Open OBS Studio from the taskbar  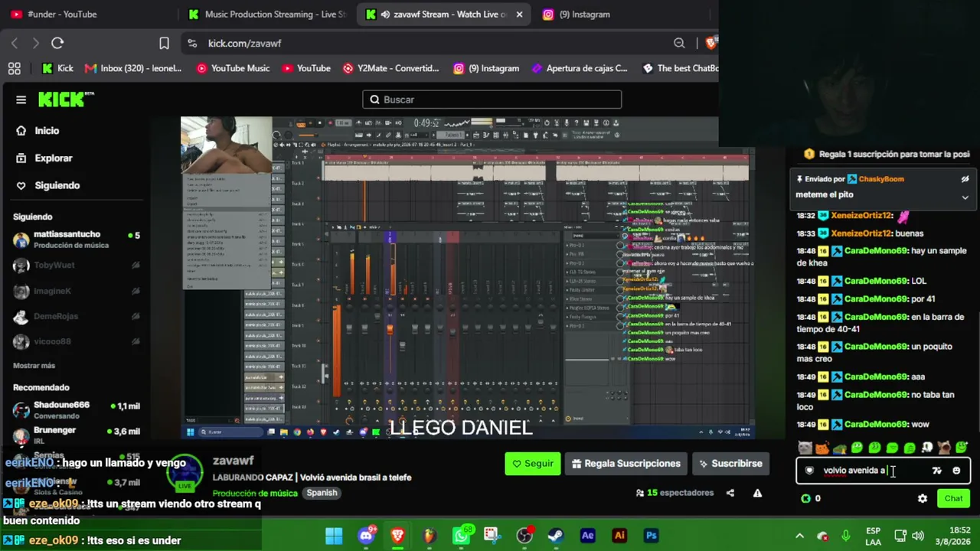pos(524,536)
